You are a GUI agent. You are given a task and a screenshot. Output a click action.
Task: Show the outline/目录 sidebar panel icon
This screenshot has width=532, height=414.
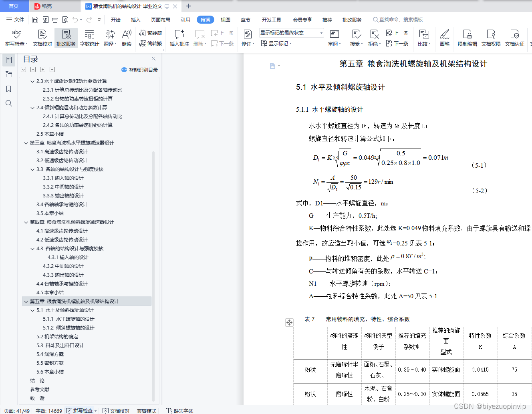tap(9, 60)
